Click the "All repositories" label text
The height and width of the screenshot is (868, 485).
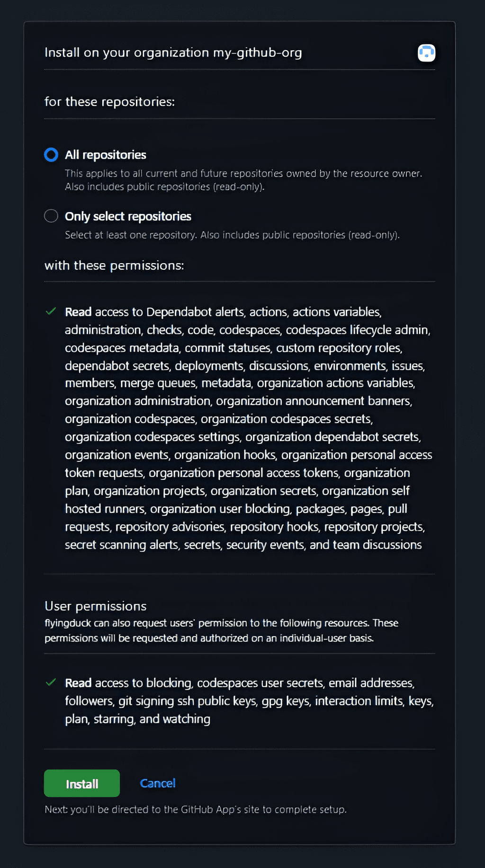[106, 155]
